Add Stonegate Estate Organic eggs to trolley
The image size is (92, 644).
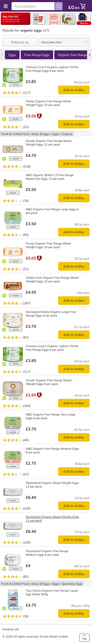tap(74, 335)
